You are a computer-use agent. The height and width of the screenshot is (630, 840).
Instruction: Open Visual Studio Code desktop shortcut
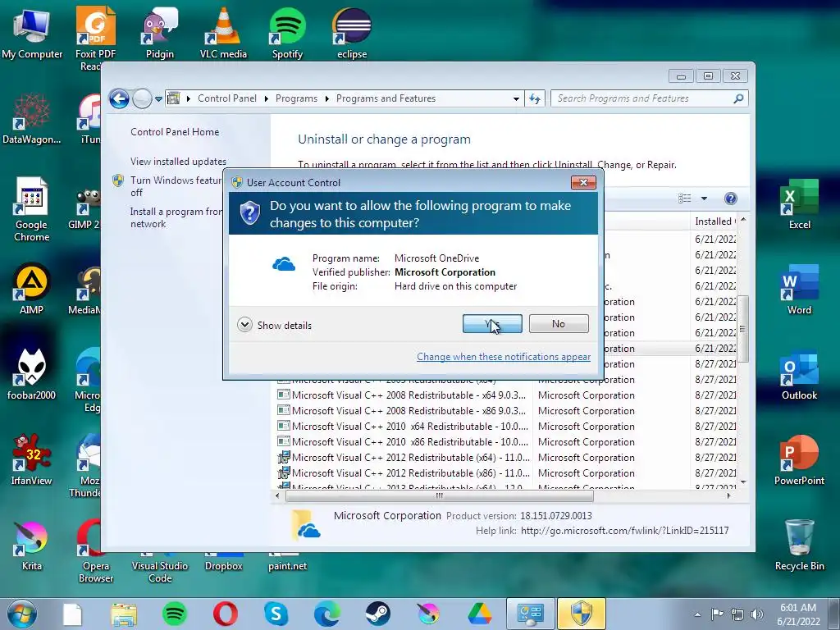(x=160, y=568)
